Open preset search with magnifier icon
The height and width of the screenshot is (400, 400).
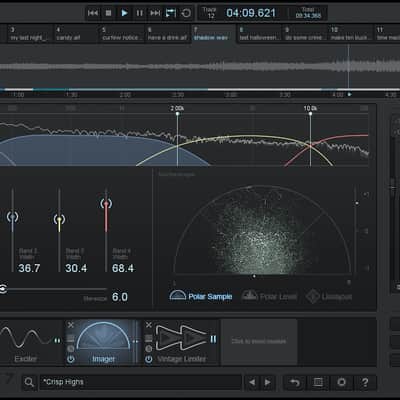(x=29, y=382)
